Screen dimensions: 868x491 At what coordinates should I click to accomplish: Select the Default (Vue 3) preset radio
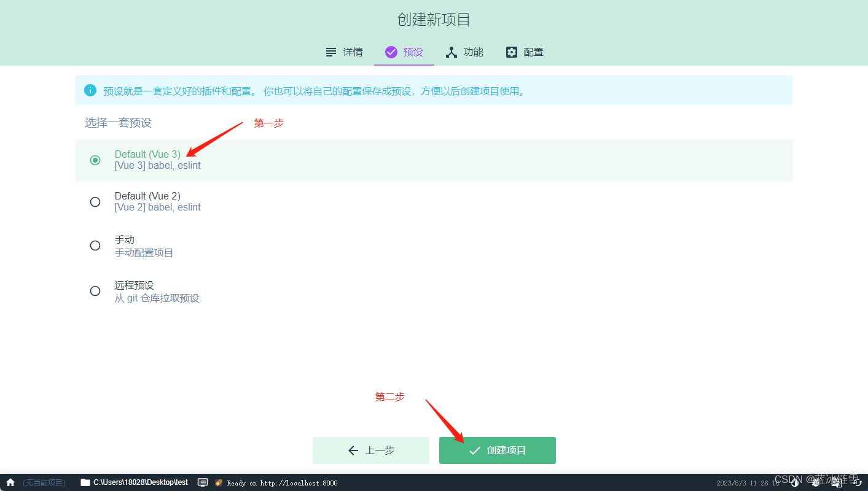click(95, 160)
